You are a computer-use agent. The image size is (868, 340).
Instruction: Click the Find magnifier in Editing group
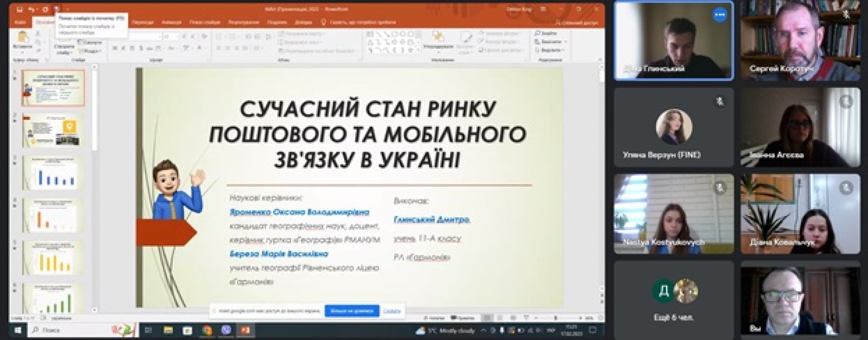[x=538, y=33]
